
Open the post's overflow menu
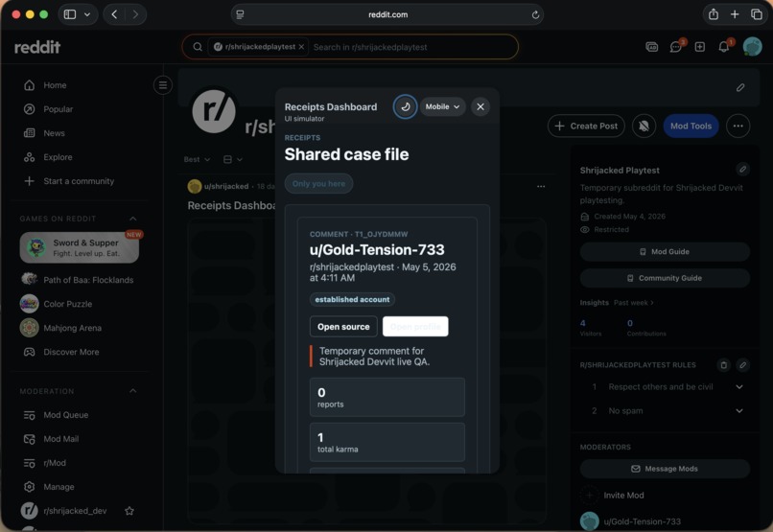click(541, 186)
